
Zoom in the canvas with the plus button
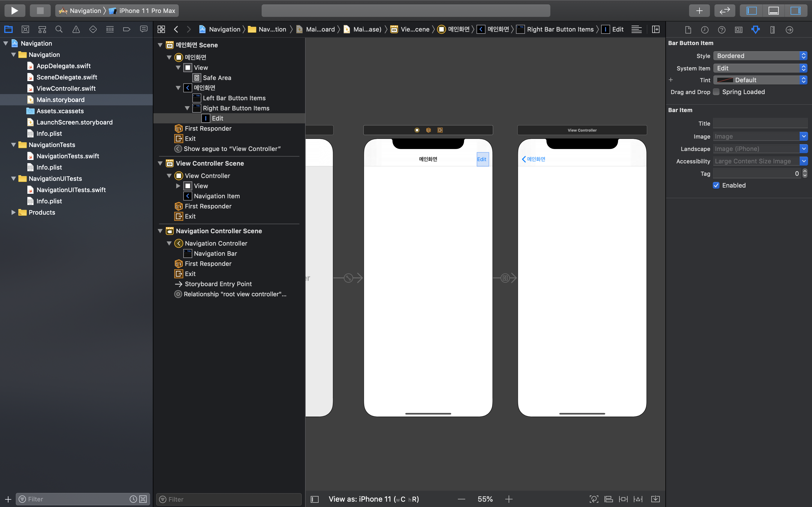pyautogui.click(x=509, y=499)
